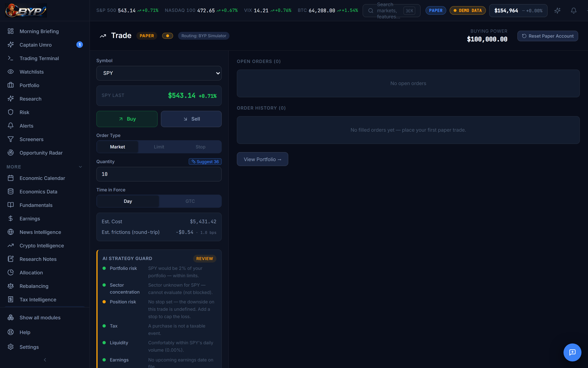Open notifications bell in top bar
The image size is (588, 368).
click(574, 10)
